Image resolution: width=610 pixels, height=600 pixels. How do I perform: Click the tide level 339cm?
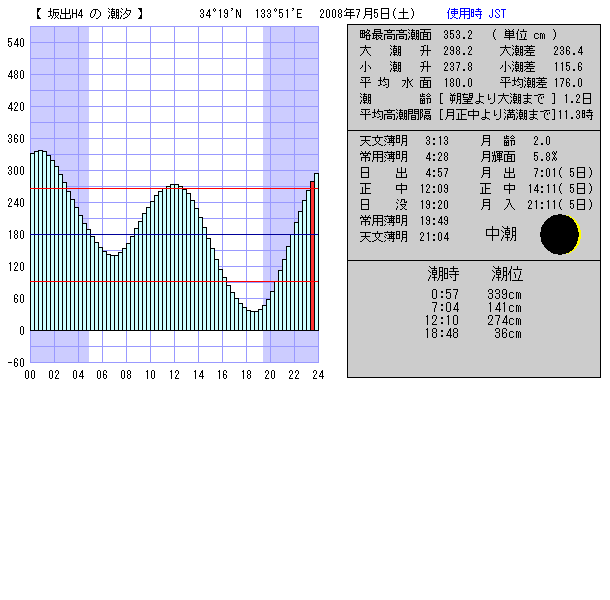pyautogui.click(x=504, y=295)
